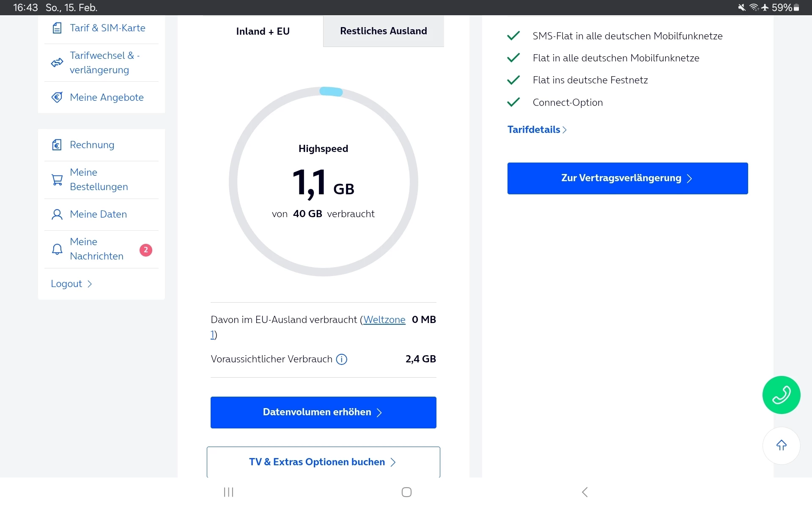This screenshot has width=812, height=508.
Task: Tap TV & Extras Optionen buchen
Action: click(x=323, y=462)
